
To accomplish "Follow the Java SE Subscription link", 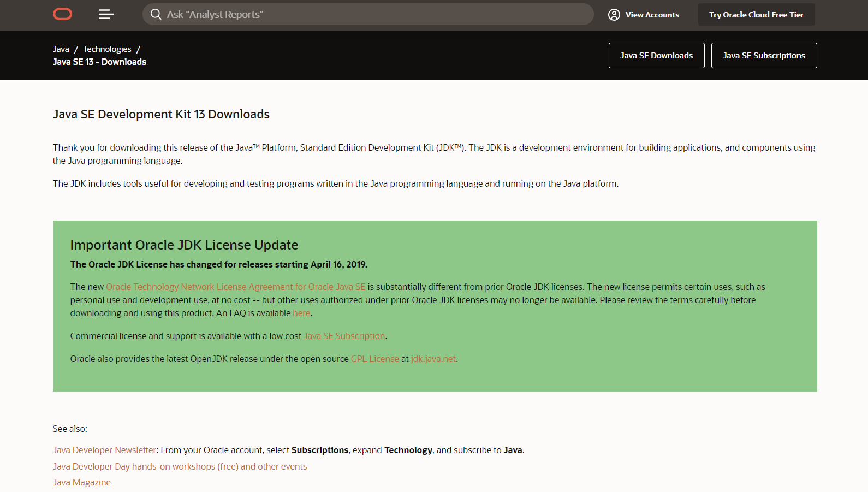I will click(344, 336).
